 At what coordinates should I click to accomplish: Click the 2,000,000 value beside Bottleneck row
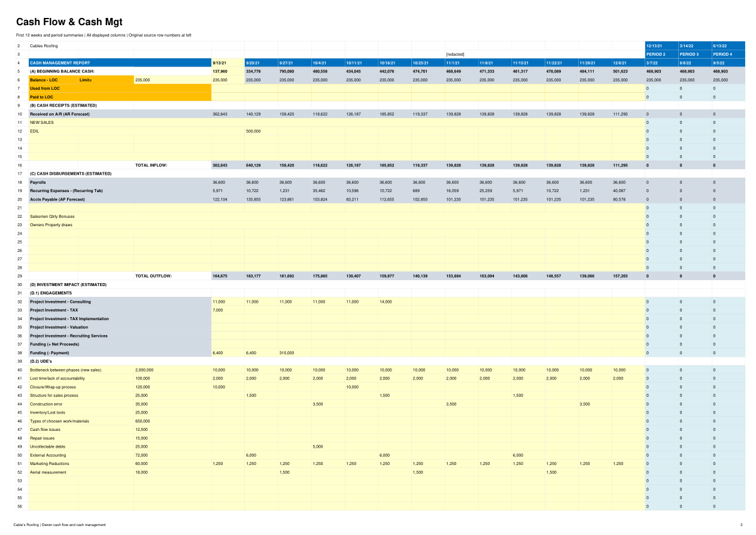point(144,370)
